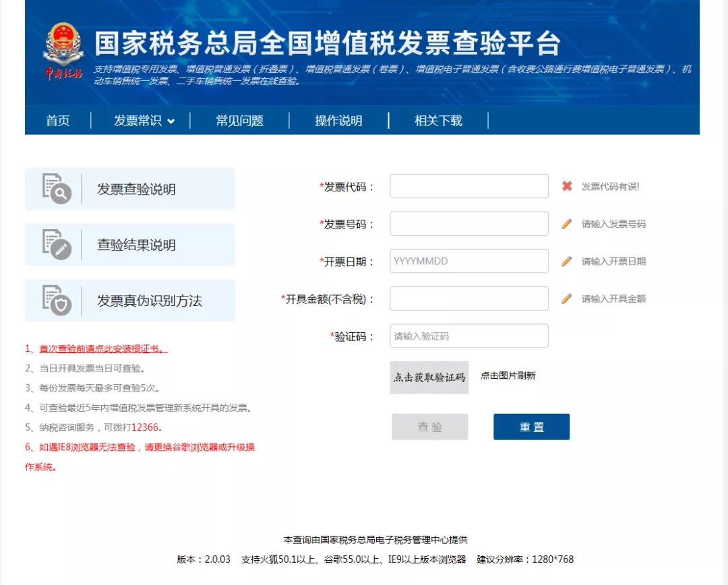Click the 12366 tax hotline number link

pyautogui.click(x=144, y=426)
